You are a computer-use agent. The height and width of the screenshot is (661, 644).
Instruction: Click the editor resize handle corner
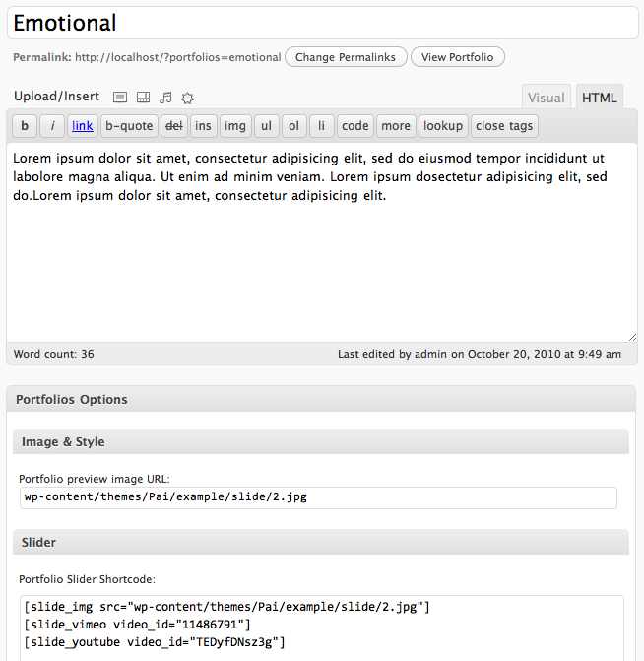pos(632,336)
